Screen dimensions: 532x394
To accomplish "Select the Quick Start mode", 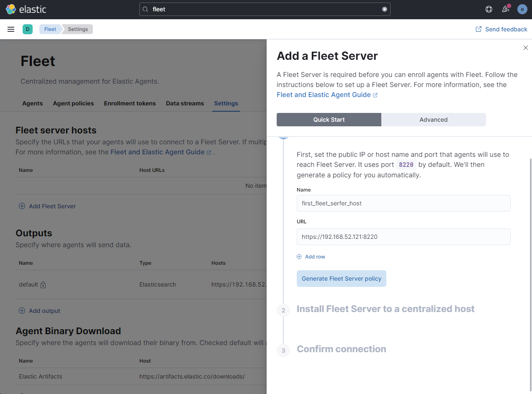I will pyautogui.click(x=329, y=120).
